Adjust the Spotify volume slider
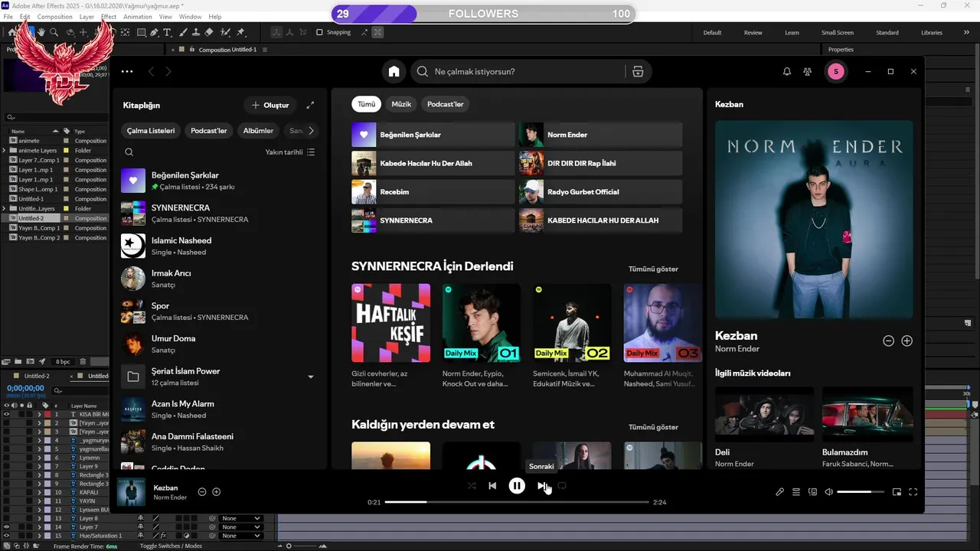This screenshot has height=551, width=980. pos(861,492)
